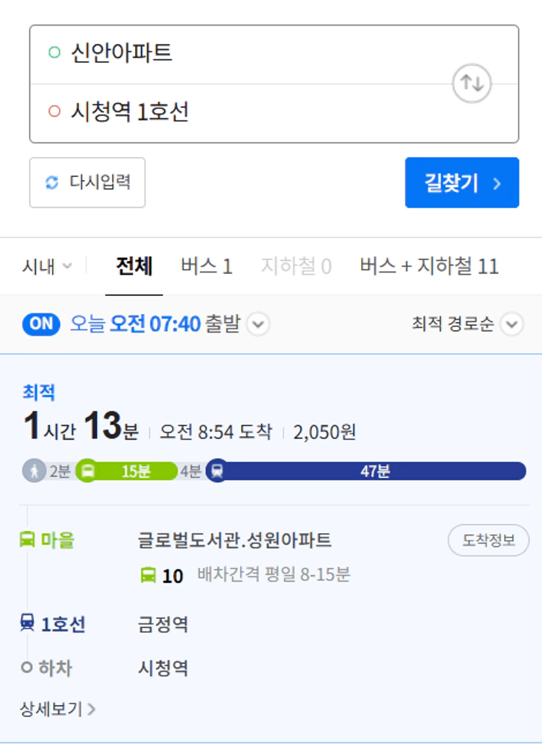Select the 버스 + 지하철 11 tab
542x756 pixels.
tap(429, 266)
